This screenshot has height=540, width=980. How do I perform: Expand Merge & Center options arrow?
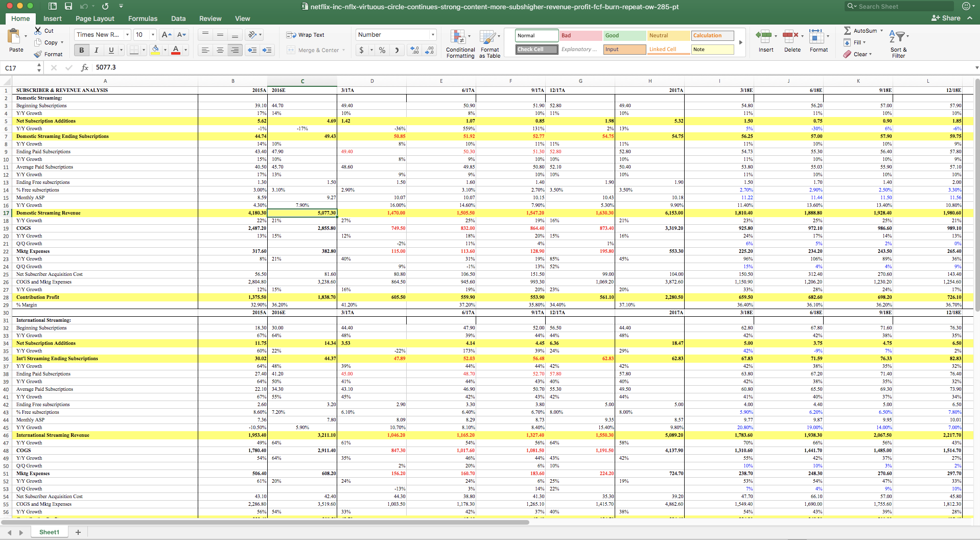343,50
